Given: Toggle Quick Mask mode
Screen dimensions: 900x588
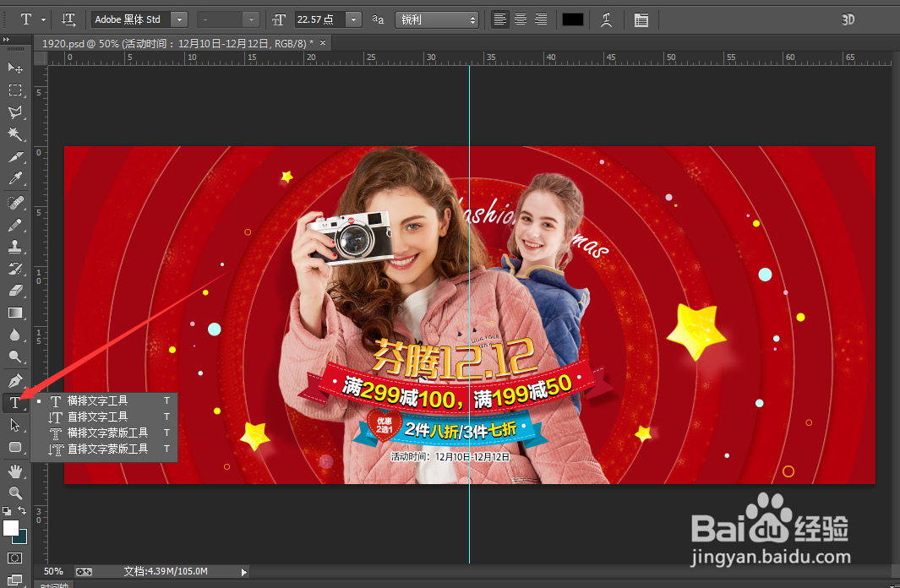Looking at the screenshot, I should coord(15,558).
